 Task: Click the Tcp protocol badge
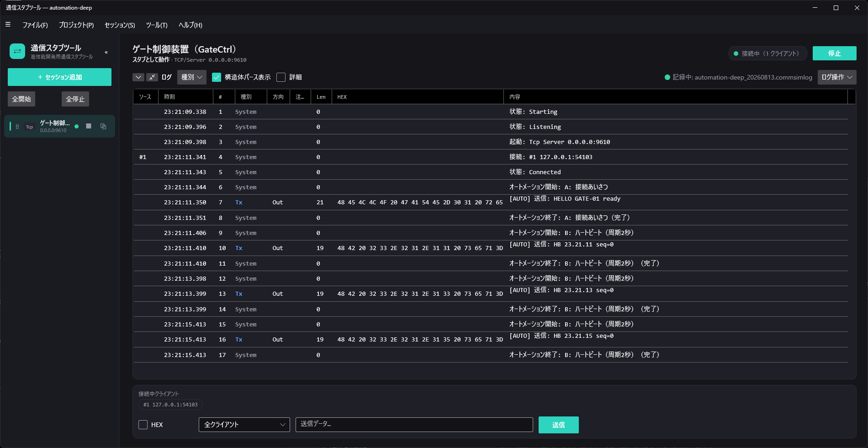(29, 127)
